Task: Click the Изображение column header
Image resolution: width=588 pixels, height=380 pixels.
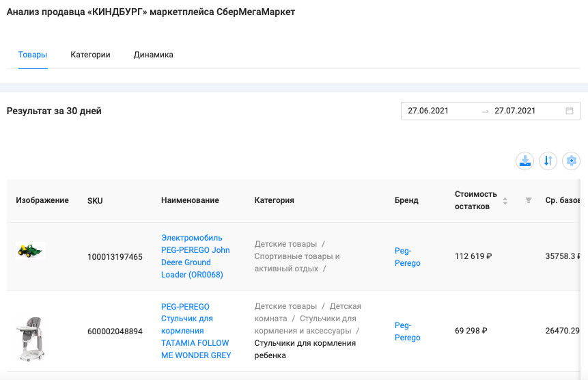Action: click(42, 200)
